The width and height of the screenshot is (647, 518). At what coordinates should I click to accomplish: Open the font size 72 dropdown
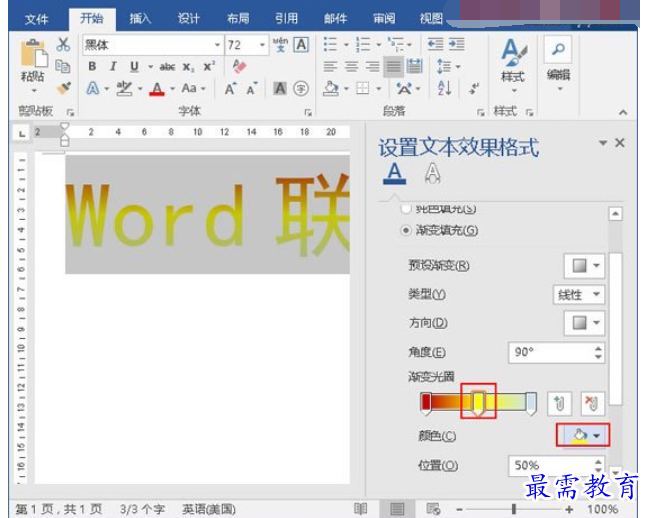(262, 45)
